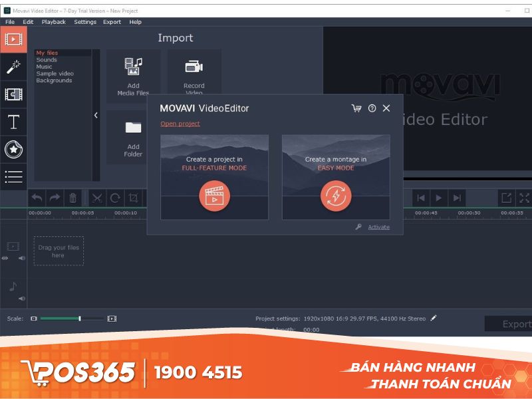Edit project settings pencil icon
This screenshot has height=399, width=532.
tap(434, 319)
